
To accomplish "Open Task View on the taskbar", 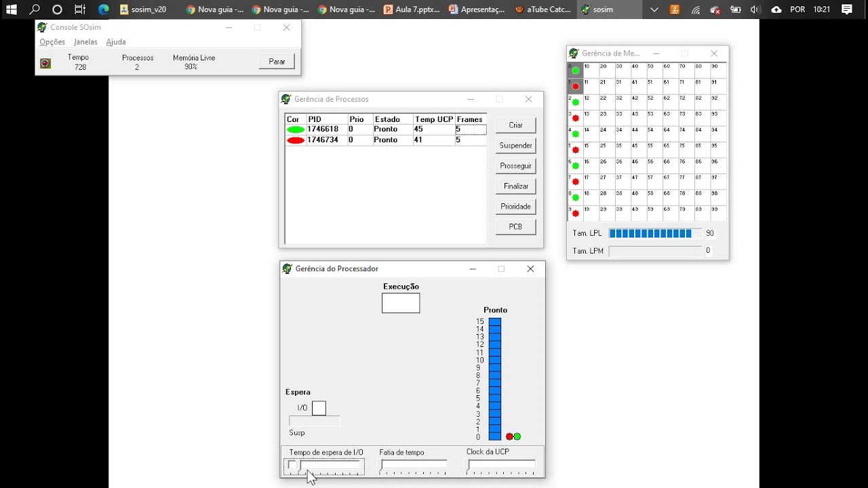I will 80,9.
